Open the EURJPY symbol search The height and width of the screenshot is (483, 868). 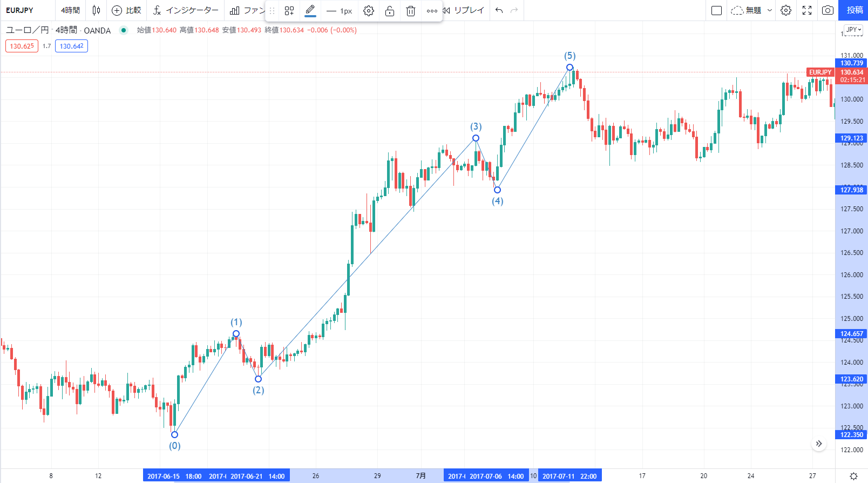coord(19,10)
